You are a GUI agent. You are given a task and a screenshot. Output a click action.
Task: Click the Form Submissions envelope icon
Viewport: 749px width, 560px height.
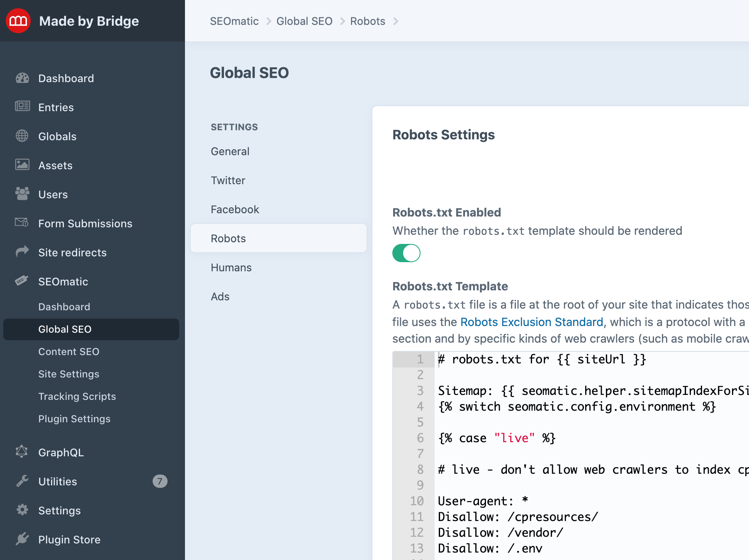click(x=22, y=223)
